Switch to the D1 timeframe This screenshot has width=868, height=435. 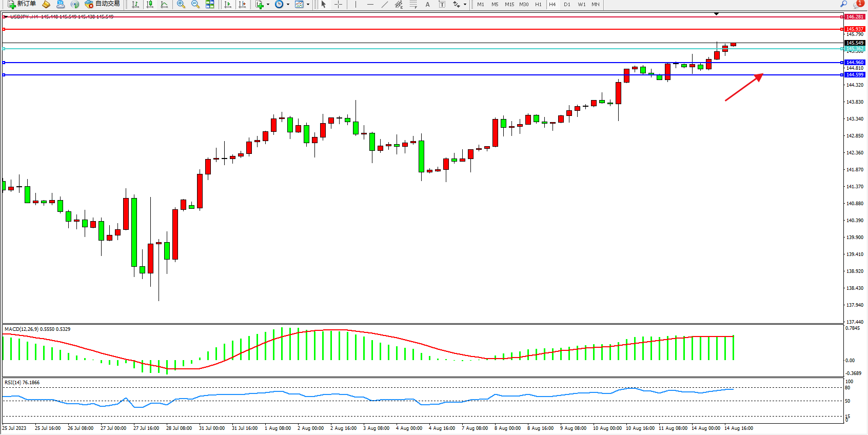(x=567, y=4)
